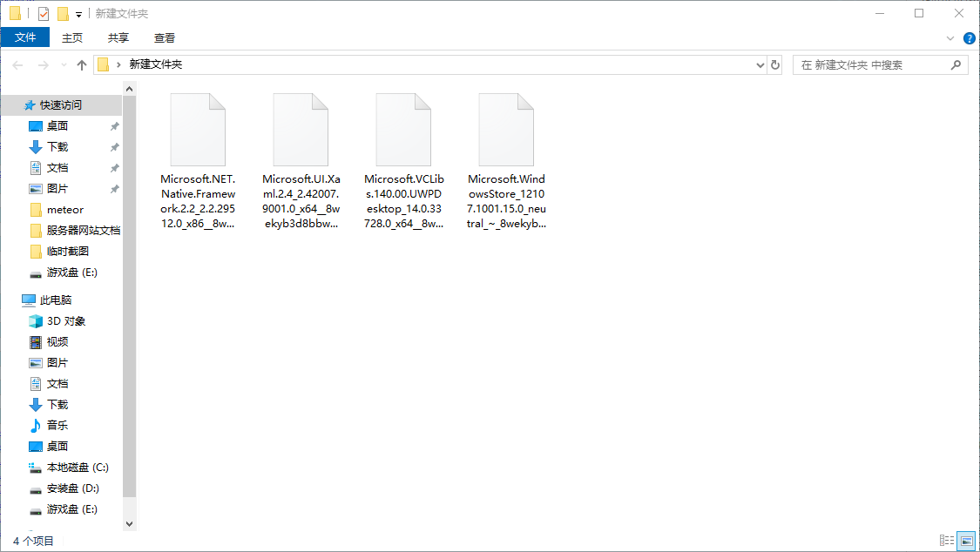Unpin 图片 with its pin icon
This screenshot has height=552, width=980.
coord(114,189)
